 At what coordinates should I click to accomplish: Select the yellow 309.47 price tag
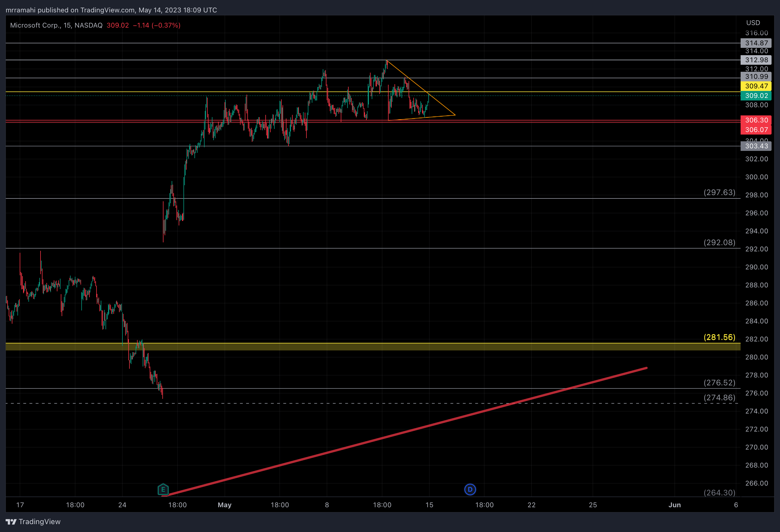click(756, 86)
